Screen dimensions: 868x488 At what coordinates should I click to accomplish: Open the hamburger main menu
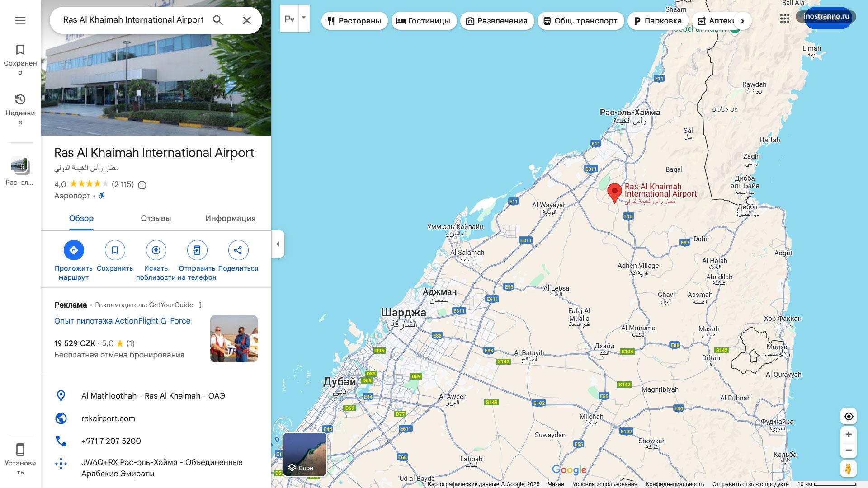20,20
